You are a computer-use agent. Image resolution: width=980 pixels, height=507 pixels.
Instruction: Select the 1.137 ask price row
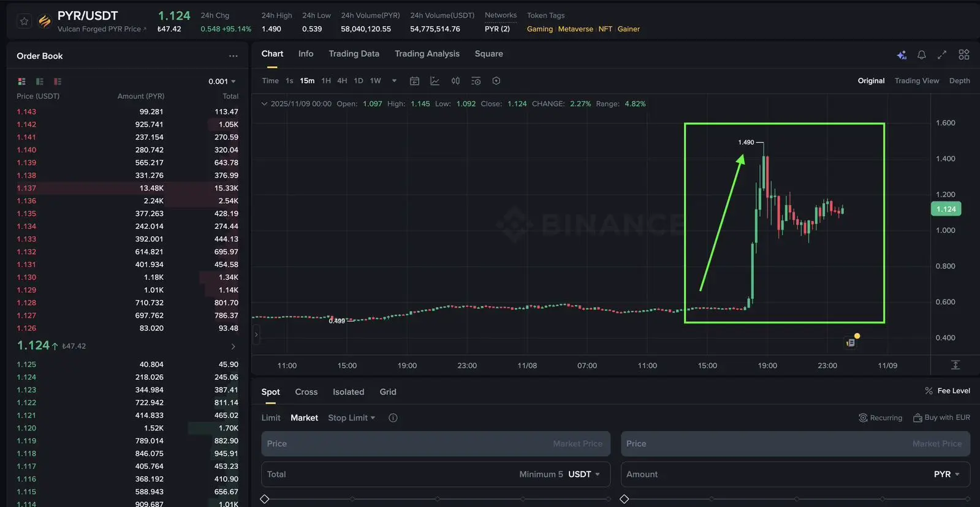pyautogui.click(x=127, y=188)
